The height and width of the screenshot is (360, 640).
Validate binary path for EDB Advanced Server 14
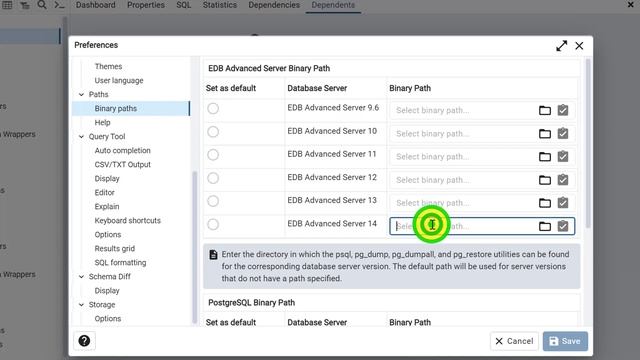pos(563,226)
